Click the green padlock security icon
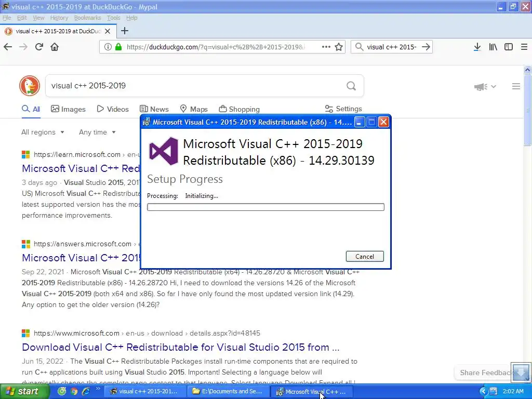 [118, 47]
